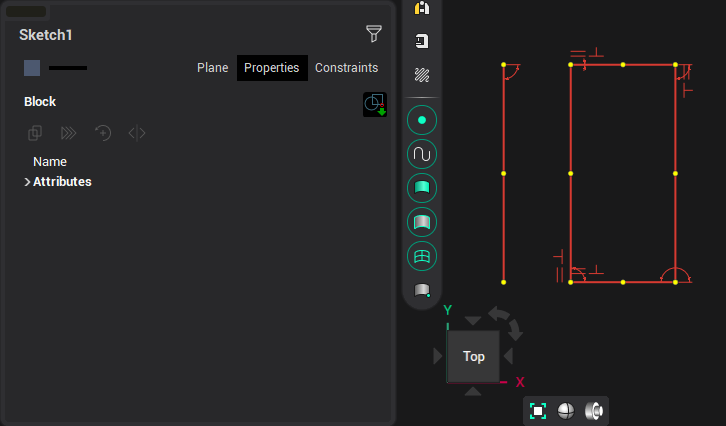This screenshot has width=726, height=426.
Task: Toggle the curve display filter circle
Action: coord(422,154)
